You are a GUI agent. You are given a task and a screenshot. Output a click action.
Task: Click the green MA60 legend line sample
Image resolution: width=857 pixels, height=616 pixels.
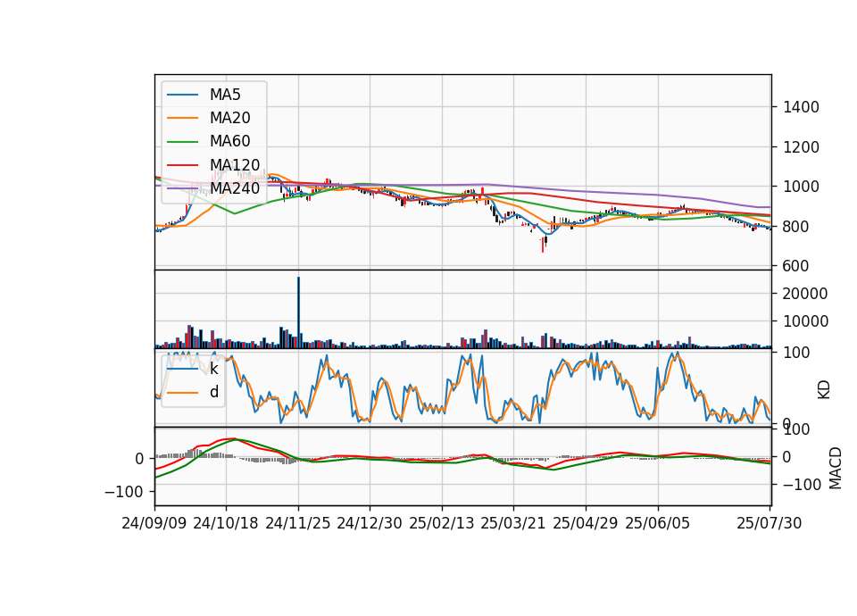(182, 142)
